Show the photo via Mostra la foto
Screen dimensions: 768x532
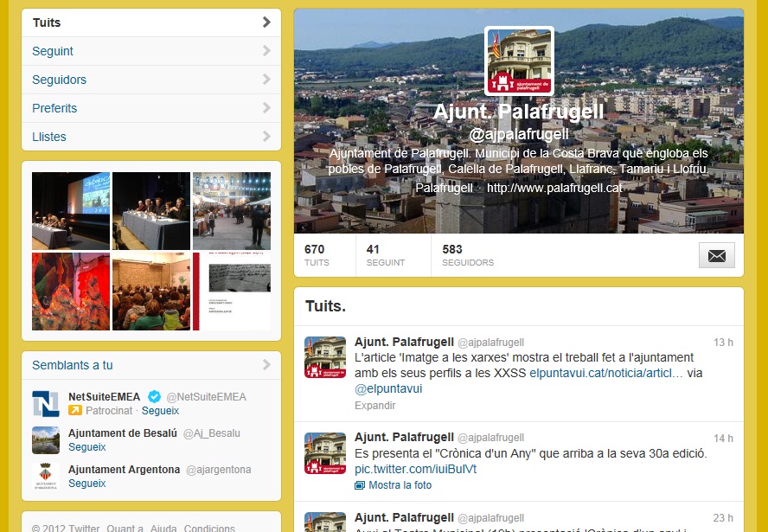pyautogui.click(x=400, y=485)
